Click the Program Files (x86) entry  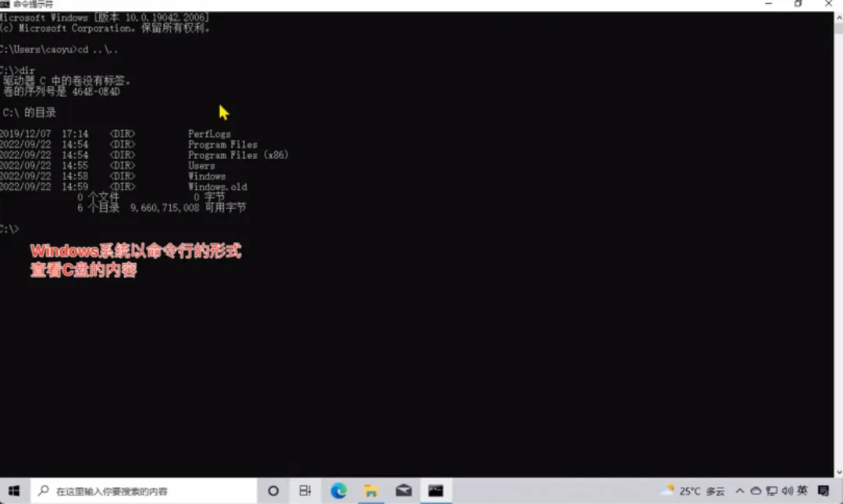click(238, 154)
